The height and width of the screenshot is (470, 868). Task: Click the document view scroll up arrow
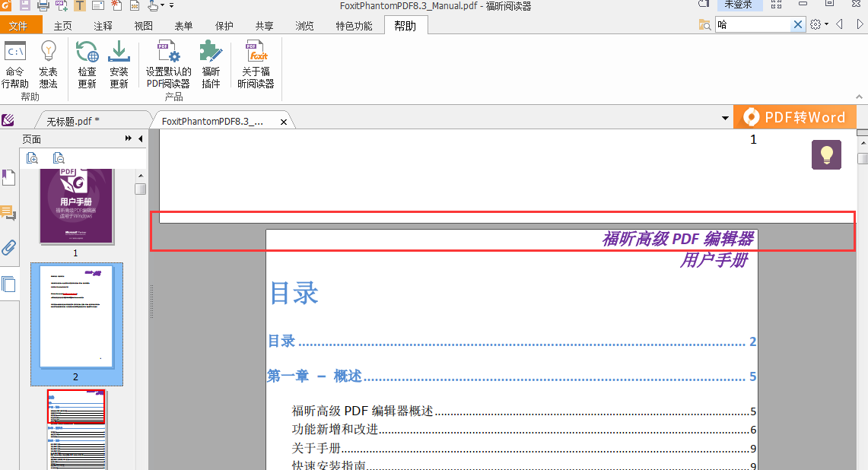click(x=863, y=143)
